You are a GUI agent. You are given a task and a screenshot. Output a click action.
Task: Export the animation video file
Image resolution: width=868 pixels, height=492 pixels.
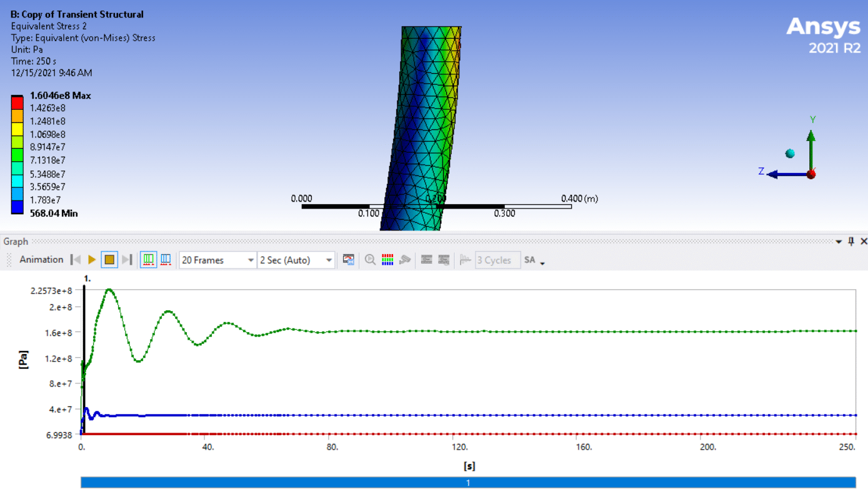349,260
